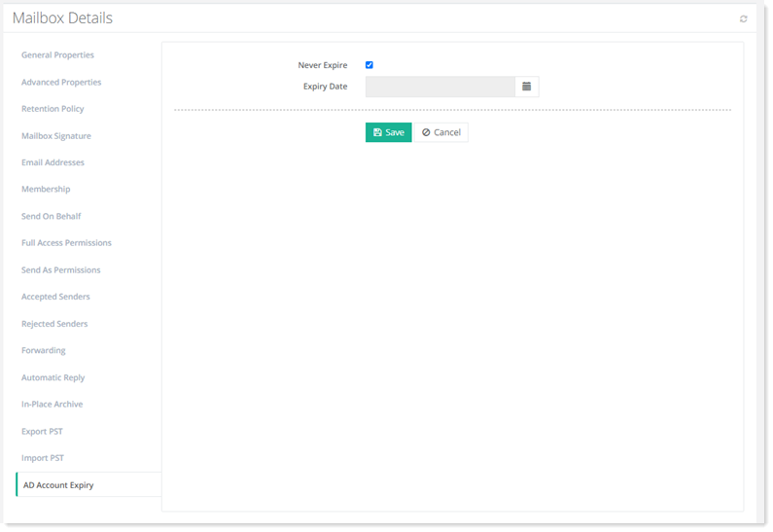Select Mailbox Signature in sidebar
This screenshot has height=532, width=773.
(56, 136)
